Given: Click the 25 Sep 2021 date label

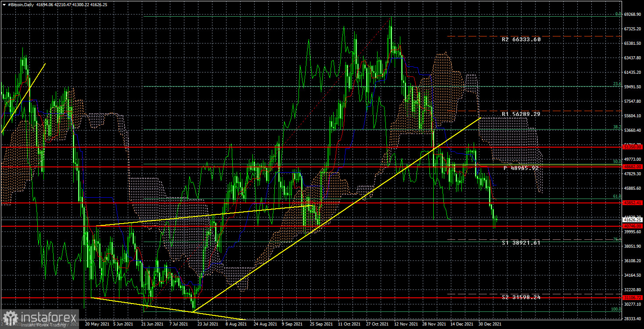Looking at the screenshot, I should click(x=321, y=324).
